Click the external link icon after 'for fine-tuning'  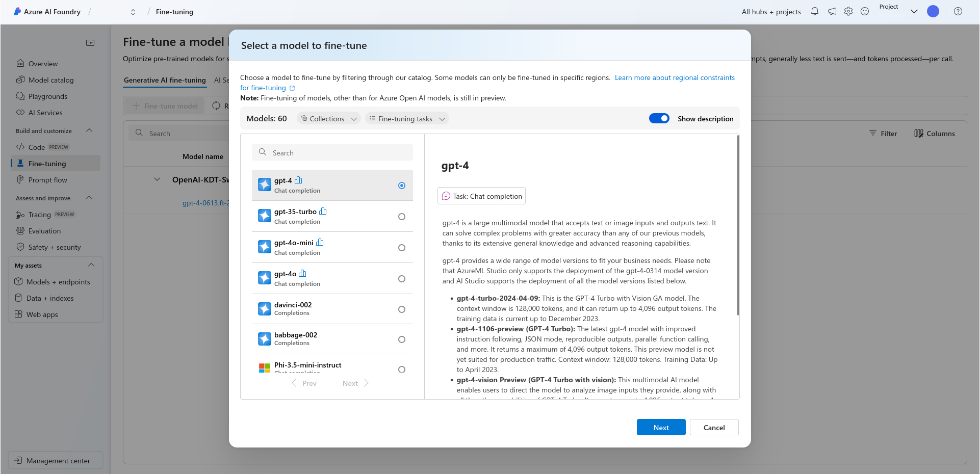pos(292,88)
